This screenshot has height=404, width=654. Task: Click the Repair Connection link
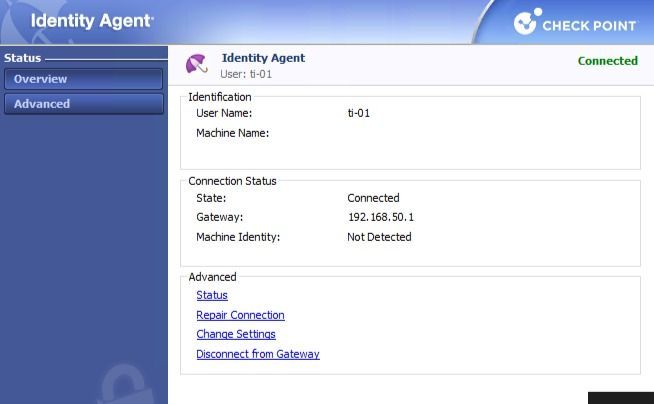(240, 315)
